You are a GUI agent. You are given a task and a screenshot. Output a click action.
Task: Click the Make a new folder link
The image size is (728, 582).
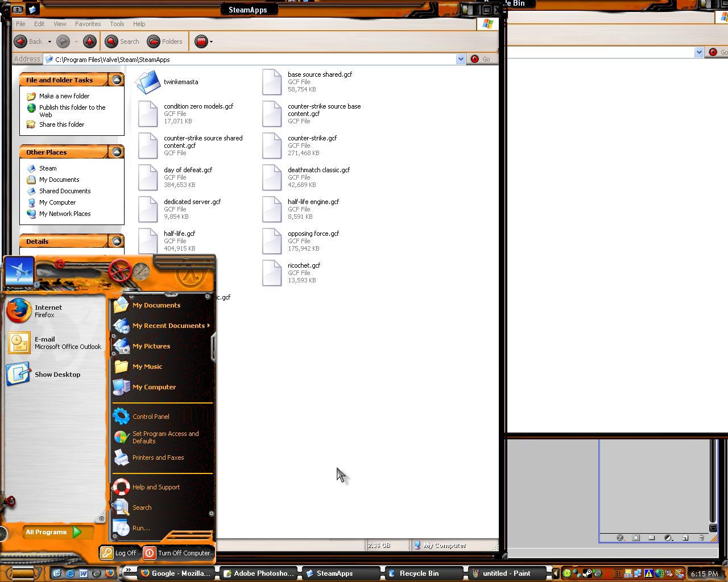coord(64,95)
